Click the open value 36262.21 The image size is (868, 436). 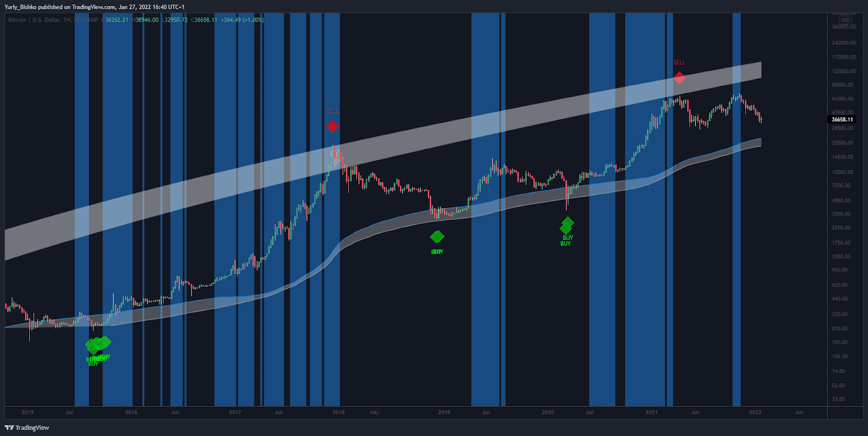click(117, 20)
